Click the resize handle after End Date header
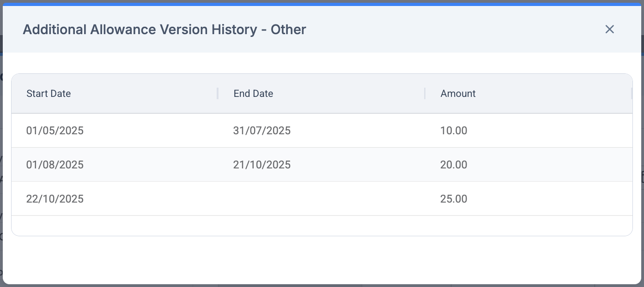The image size is (644, 287). point(425,94)
